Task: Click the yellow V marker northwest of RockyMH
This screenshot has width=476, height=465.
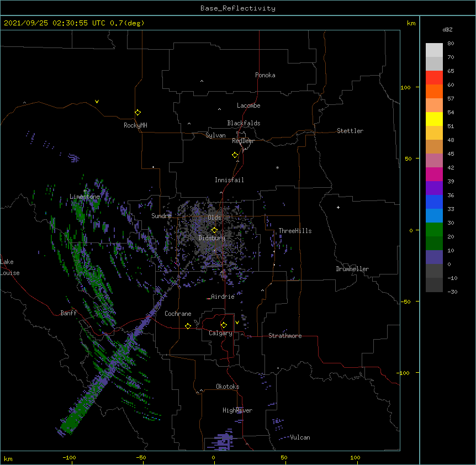Action: click(x=97, y=102)
